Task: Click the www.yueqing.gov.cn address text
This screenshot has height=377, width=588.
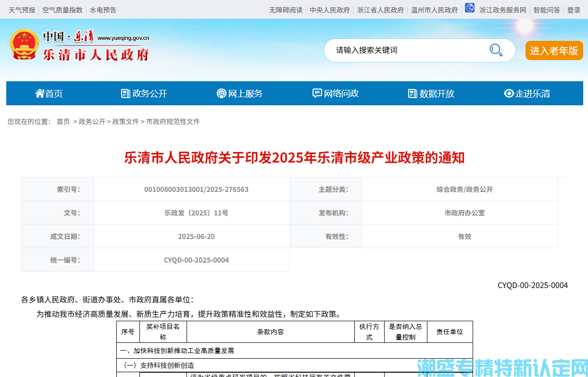Action: 124,38
